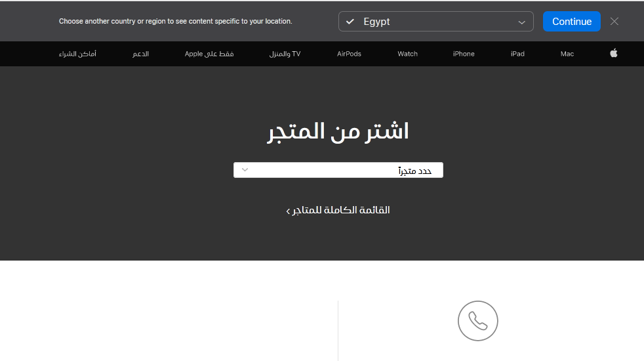Follow the القائمة الكاملة للمتاجر link
The width and height of the screenshot is (644, 361).
(338, 210)
